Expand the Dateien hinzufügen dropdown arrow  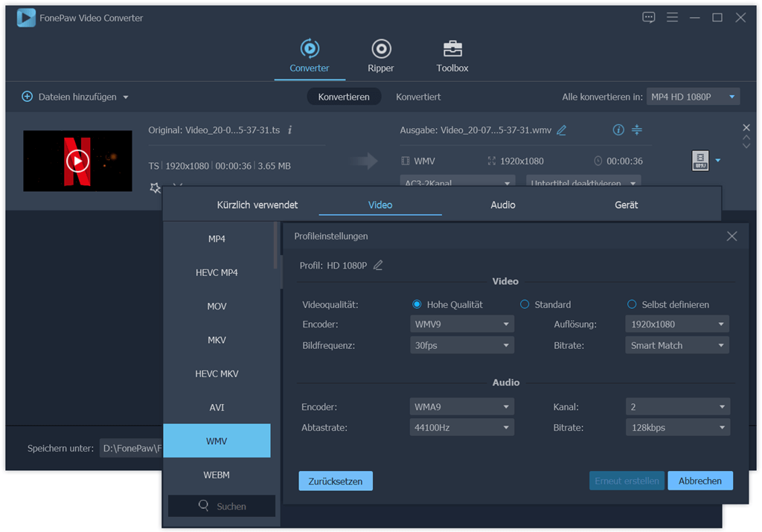[126, 97]
